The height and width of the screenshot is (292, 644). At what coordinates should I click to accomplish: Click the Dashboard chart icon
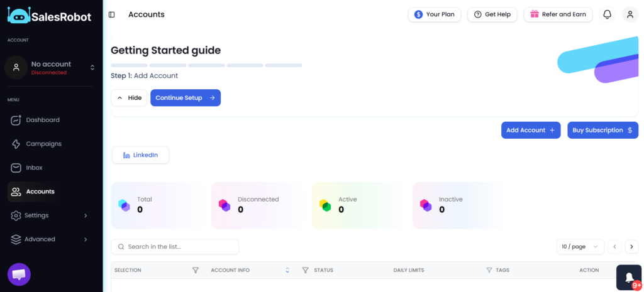[16, 120]
